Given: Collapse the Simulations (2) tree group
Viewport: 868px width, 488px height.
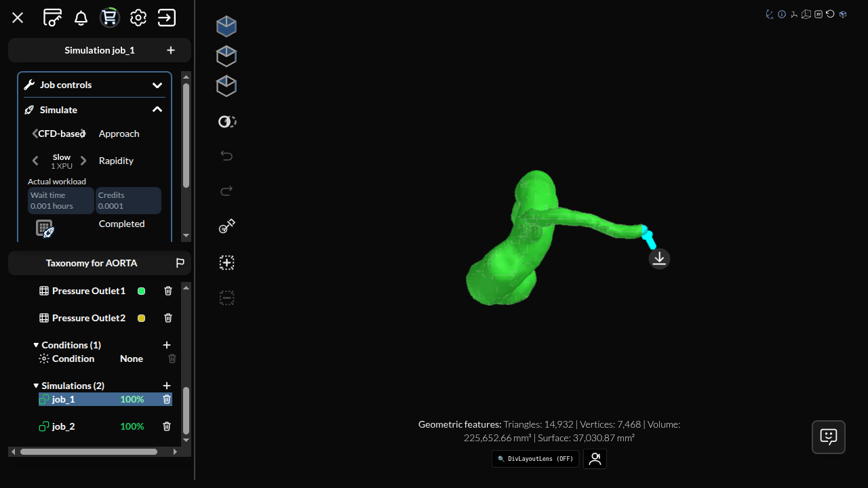Looking at the screenshot, I should (x=37, y=386).
